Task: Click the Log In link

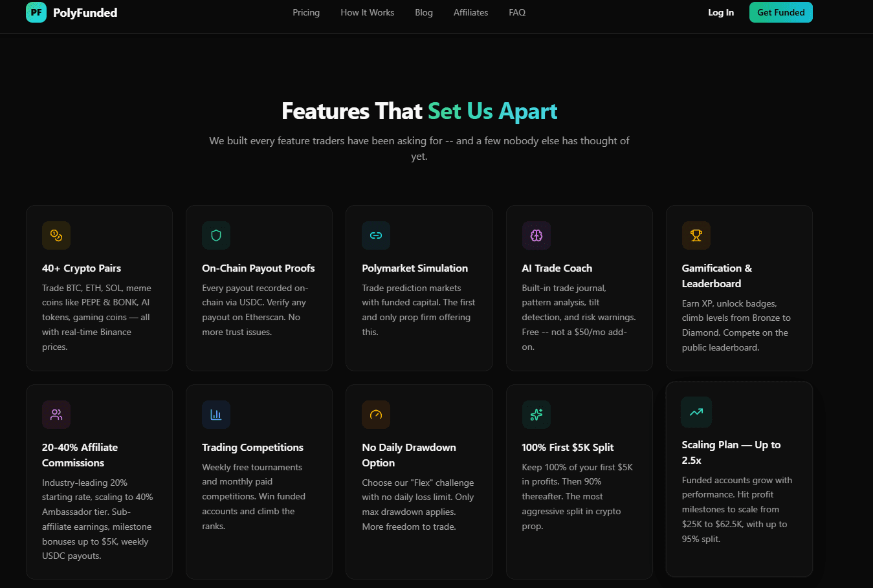Action: [721, 12]
